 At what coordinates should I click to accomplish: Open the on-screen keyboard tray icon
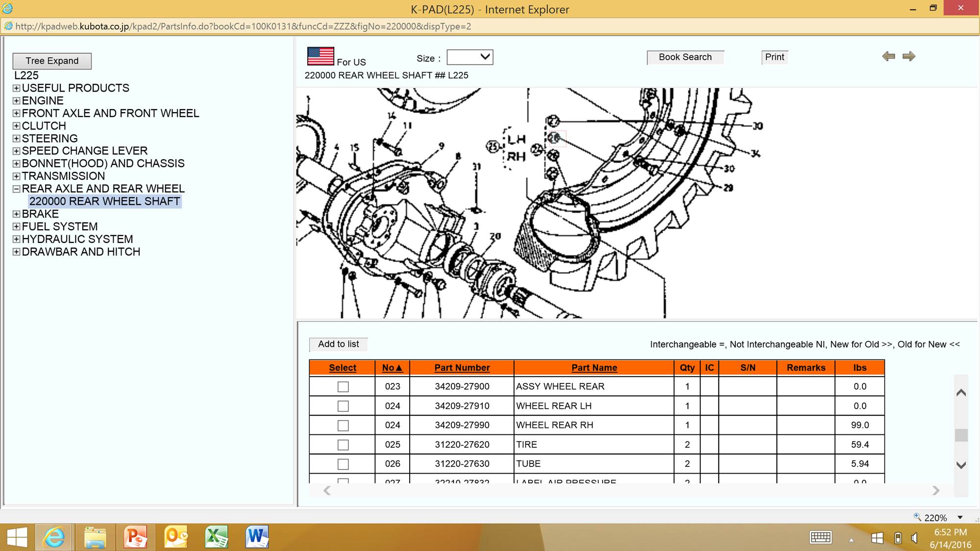tap(821, 538)
